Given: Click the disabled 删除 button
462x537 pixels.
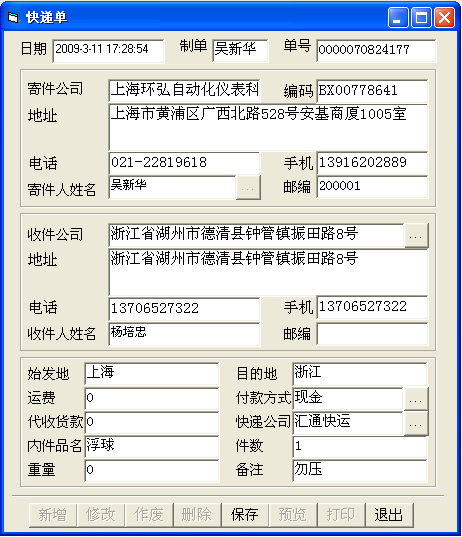Looking at the screenshot, I should [x=197, y=515].
